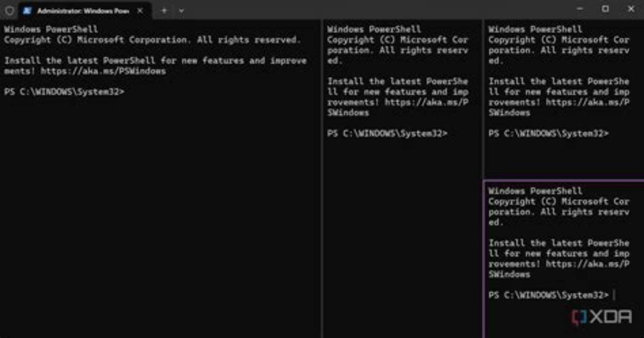Expand the new tab profiles dropdown chevron
This screenshot has width=644, height=338.
click(181, 11)
